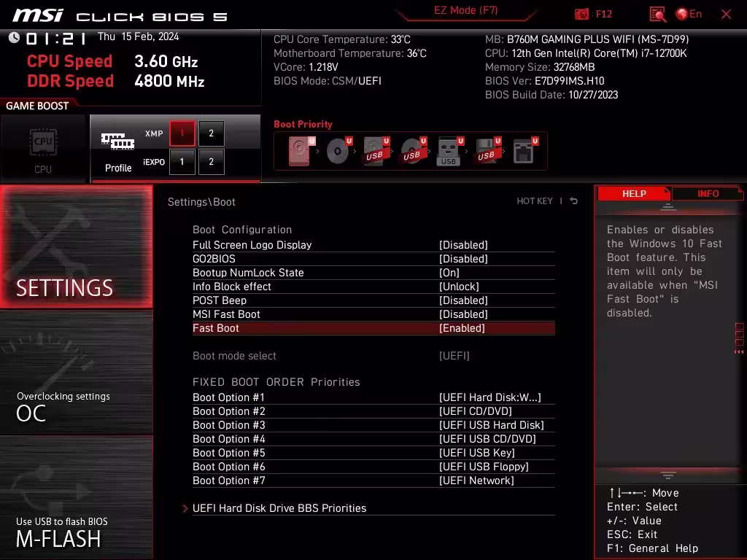Click the Boot Priority heading

[x=303, y=124]
